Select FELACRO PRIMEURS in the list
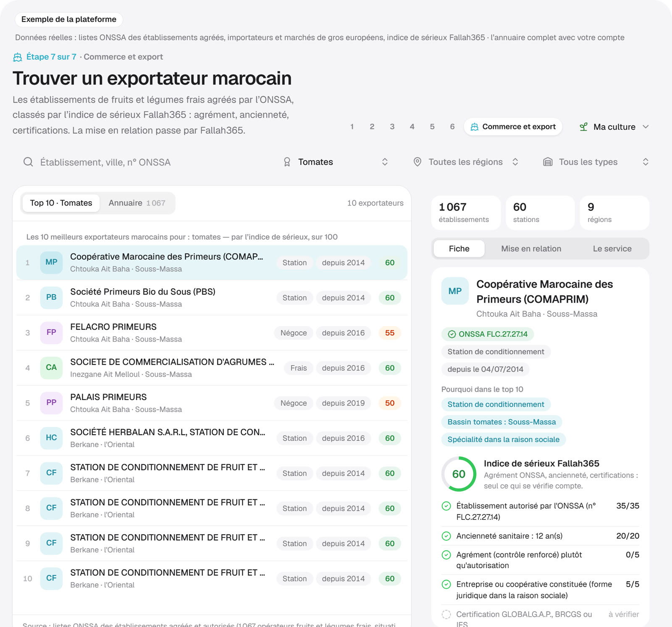Screen dimensions: 672x627 coord(212,332)
